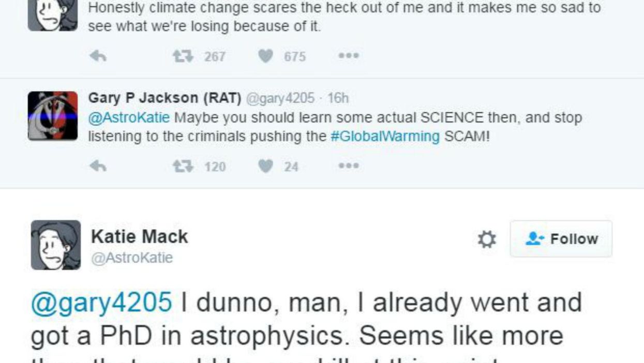The image size is (644, 363).
Task: Reply to the climate change tweet
Action: point(98,56)
